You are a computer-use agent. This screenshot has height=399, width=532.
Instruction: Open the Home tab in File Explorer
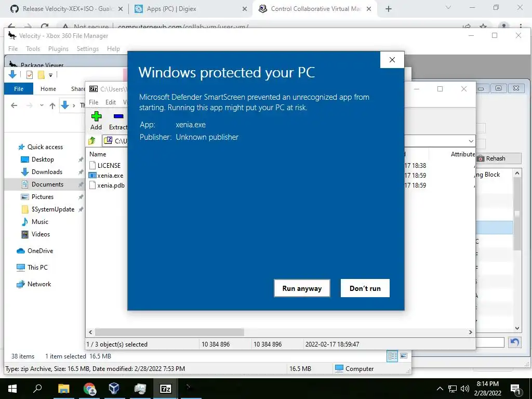[x=48, y=89]
